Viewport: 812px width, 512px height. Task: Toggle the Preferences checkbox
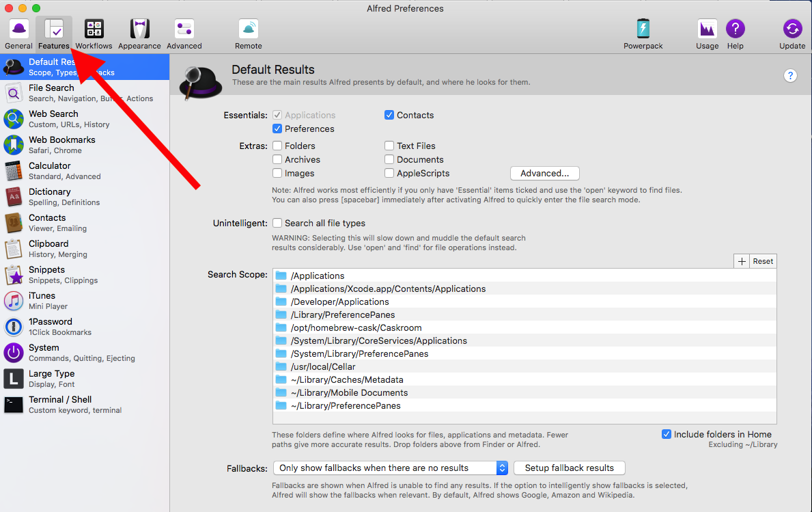(277, 129)
